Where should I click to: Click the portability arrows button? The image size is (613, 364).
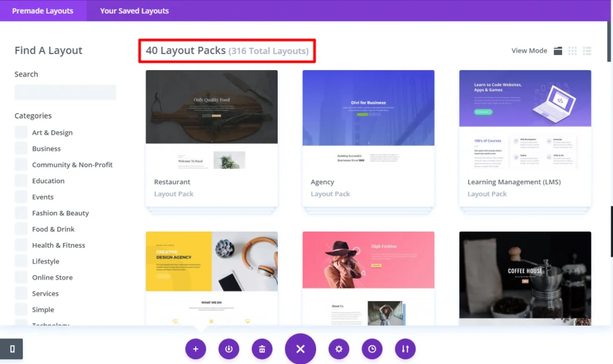click(x=405, y=349)
